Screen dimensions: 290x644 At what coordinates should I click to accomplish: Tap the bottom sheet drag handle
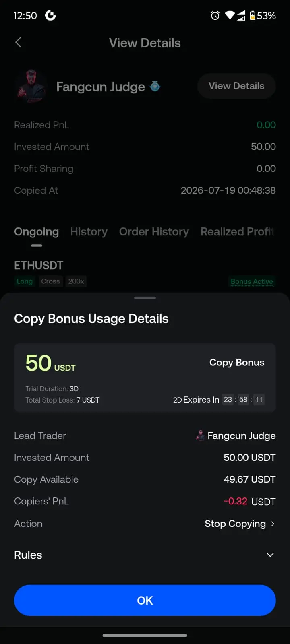(145, 298)
